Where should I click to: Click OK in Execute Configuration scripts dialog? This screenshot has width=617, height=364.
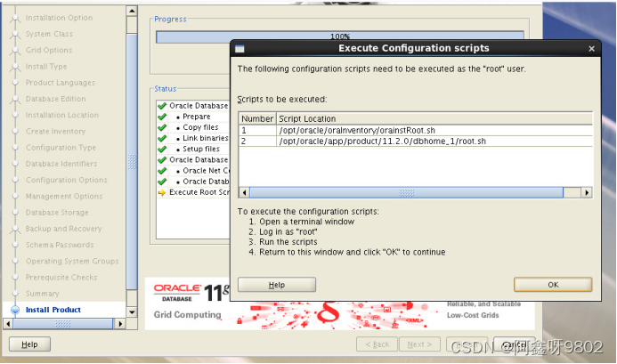pyautogui.click(x=553, y=285)
